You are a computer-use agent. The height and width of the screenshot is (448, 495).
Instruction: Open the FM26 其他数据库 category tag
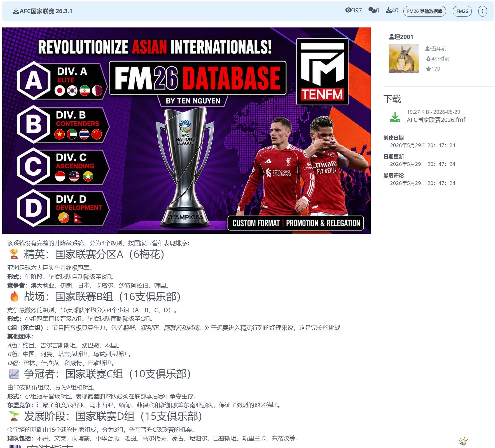coord(424,11)
